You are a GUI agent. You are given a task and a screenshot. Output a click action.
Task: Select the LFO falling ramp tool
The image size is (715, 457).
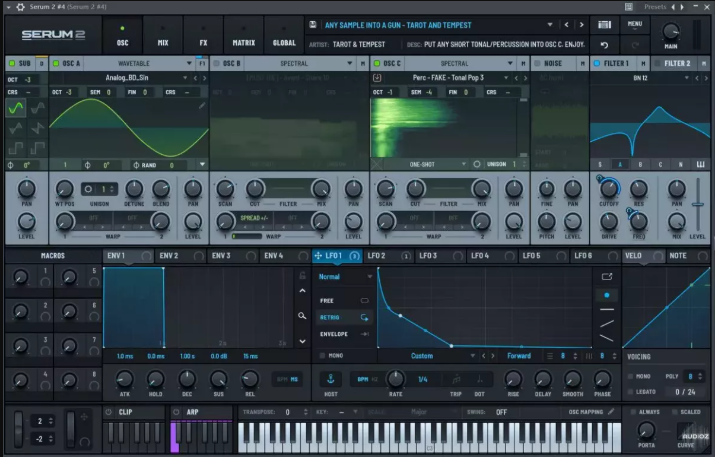[606, 338]
